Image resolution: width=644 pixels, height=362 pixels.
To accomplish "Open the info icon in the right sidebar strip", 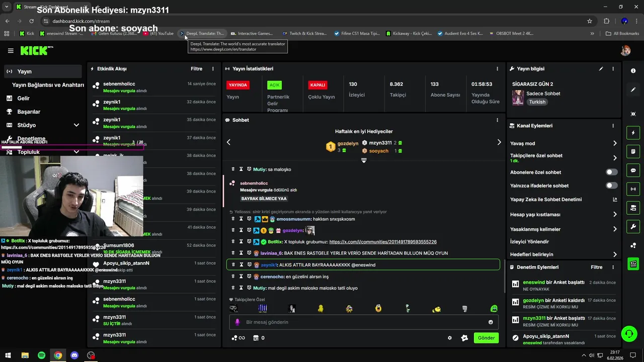I will coord(633,71).
